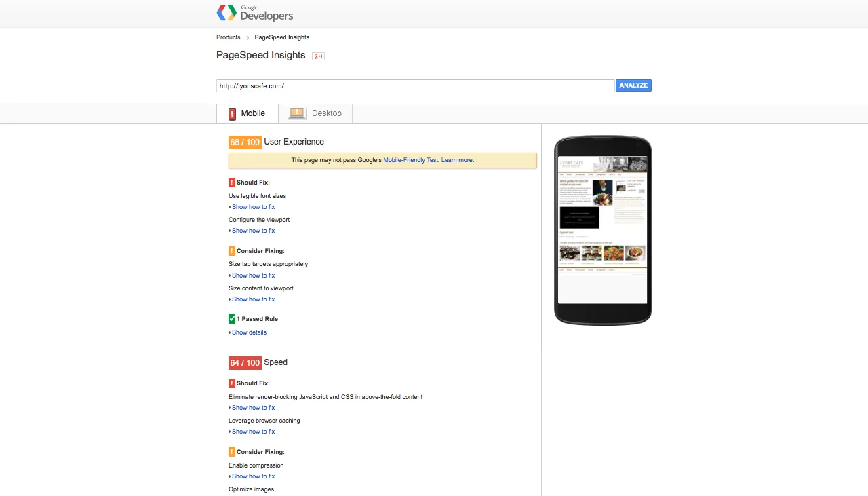Click the red mobile warning icon on Mobile tab

(232, 114)
